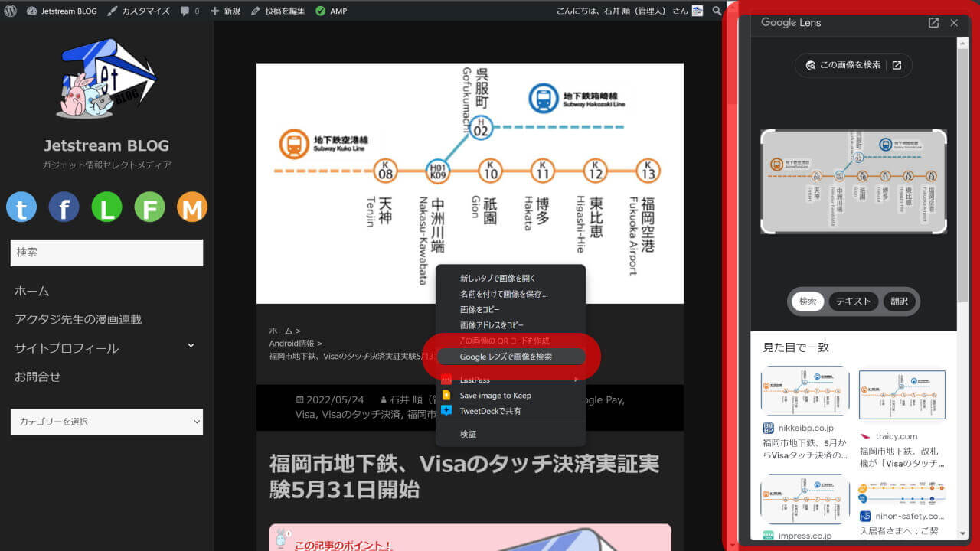Click the Facebook round social icon

[64, 207]
